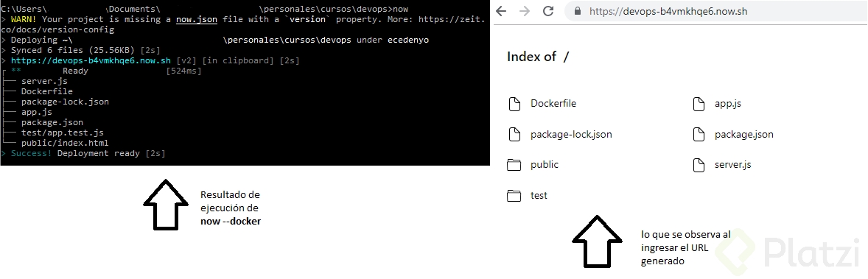This screenshot has height=279, width=868.
Task: Open the public folder link
Action: pos(545,164)
